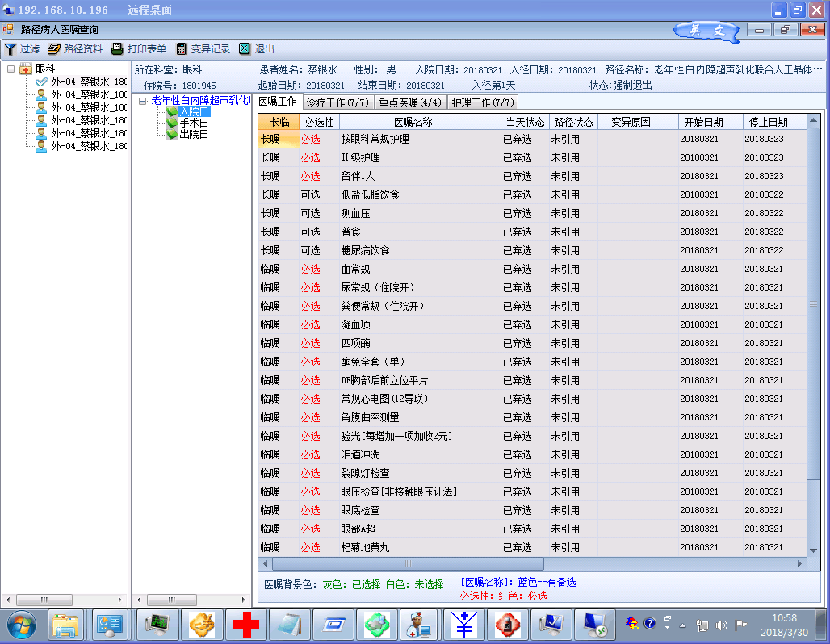Click the orders table horizontal scrollbar right arrow
The height and width of the screenshot is (644, 830).
800,563
